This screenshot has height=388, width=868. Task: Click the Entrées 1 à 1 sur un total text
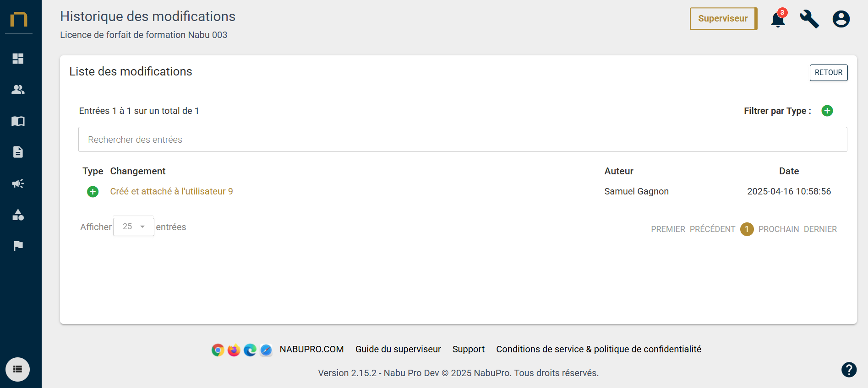(x=139, y=111)
